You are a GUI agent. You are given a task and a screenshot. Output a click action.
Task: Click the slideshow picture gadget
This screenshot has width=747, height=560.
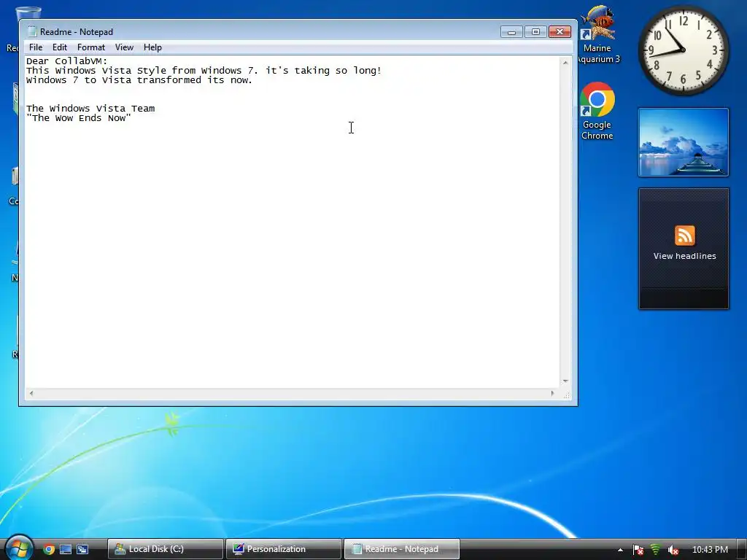[x=683, y=142]
